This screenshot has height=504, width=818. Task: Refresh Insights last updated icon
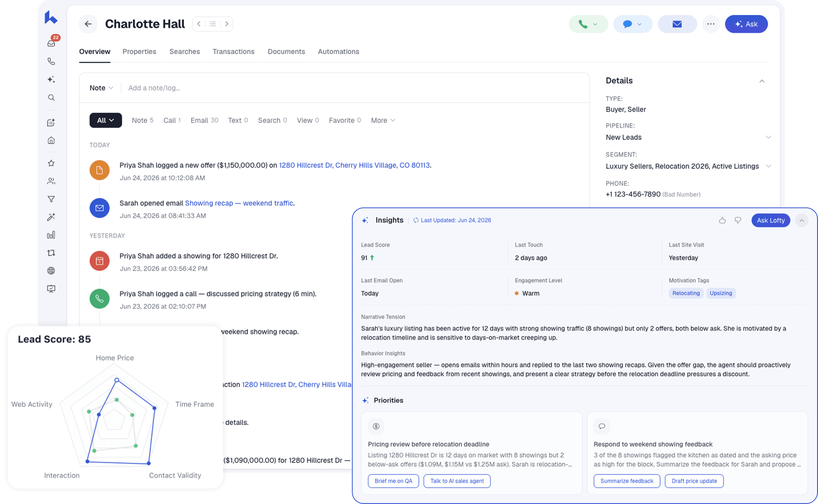[416, 220]
